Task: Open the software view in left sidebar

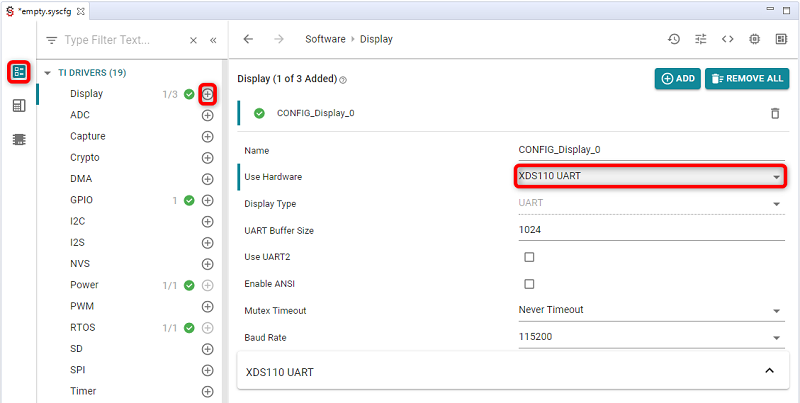Action: [19, 72]
